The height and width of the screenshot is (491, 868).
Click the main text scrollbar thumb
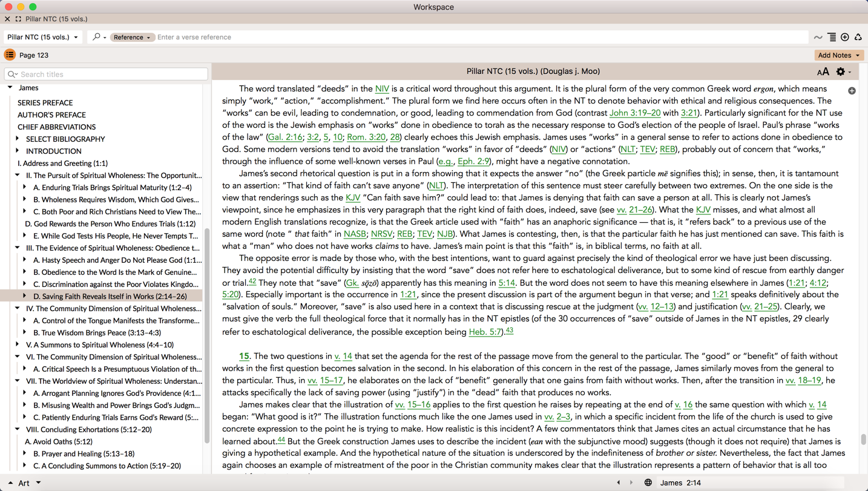[864, 439]
